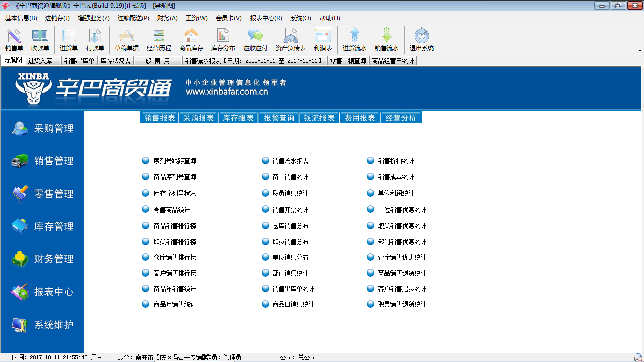Expand the toolbar overflow arrow
644x362 pixels.
click(640, 51)
